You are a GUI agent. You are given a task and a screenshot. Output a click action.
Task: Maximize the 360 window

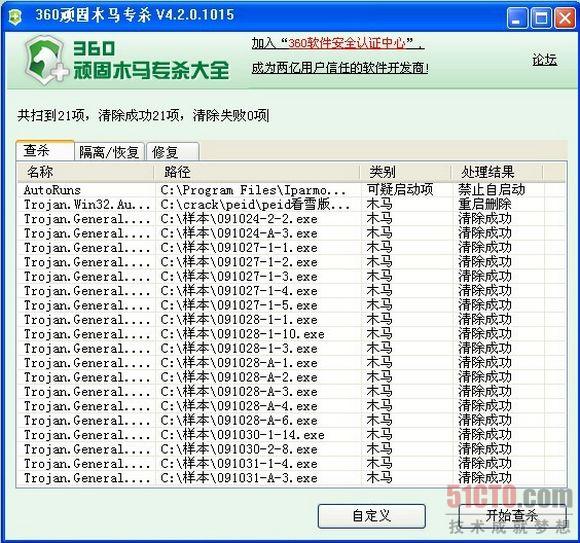(x=540, y=17)
